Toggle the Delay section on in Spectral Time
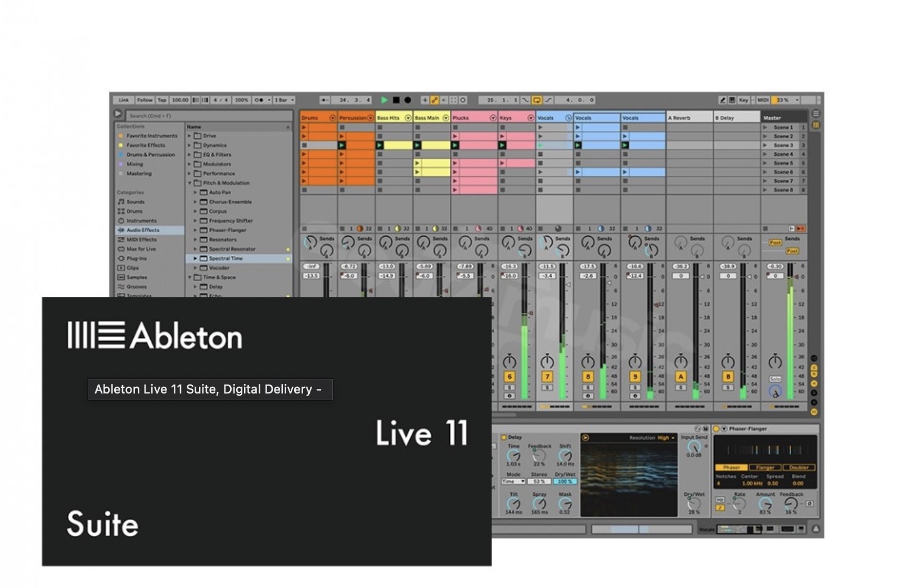 (504, 437)
